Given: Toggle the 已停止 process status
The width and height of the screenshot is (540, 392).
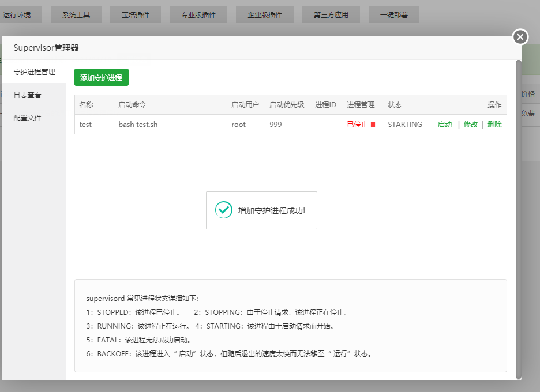Looking at the screenshot, I should tap(357, 125).
